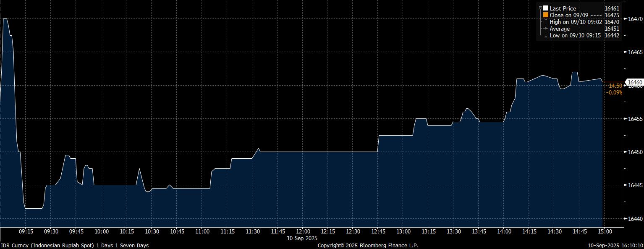Click the orange Close on 09/09 swatch

(546, 15)
